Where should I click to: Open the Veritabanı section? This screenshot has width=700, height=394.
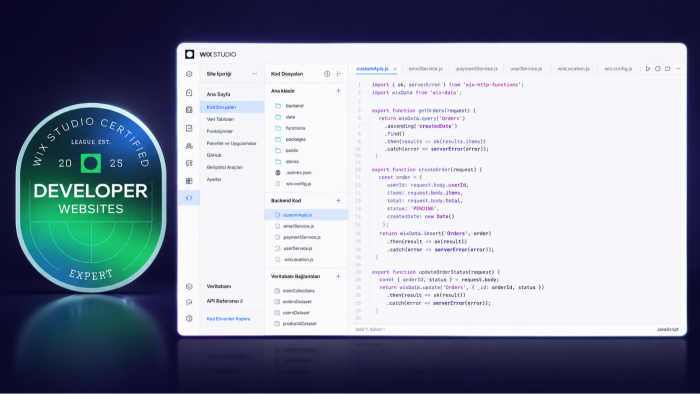[x=219, y=286]
